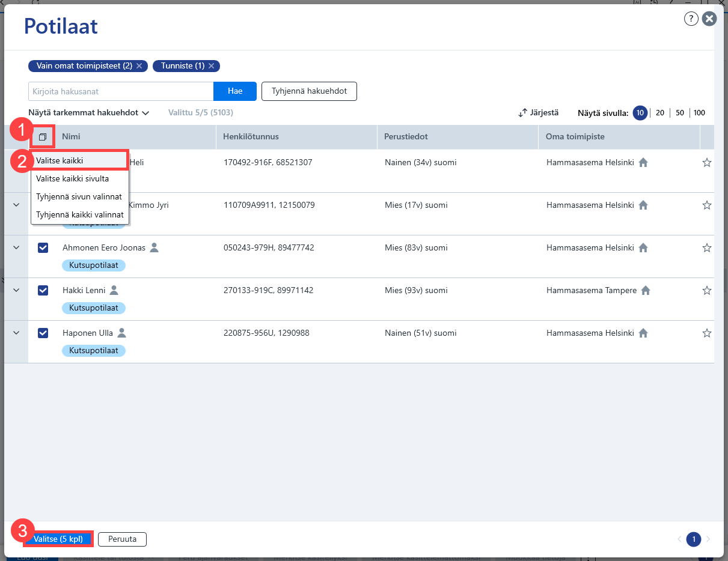Open the Järjestä sort options
The height and width of the screenshot is (561, 728).
click(538, 112)
